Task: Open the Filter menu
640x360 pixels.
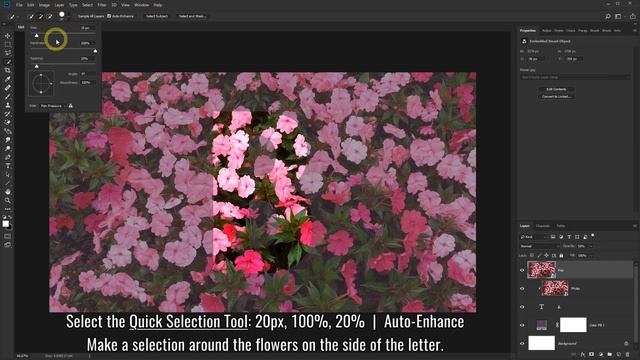Action: click(102, 5)
